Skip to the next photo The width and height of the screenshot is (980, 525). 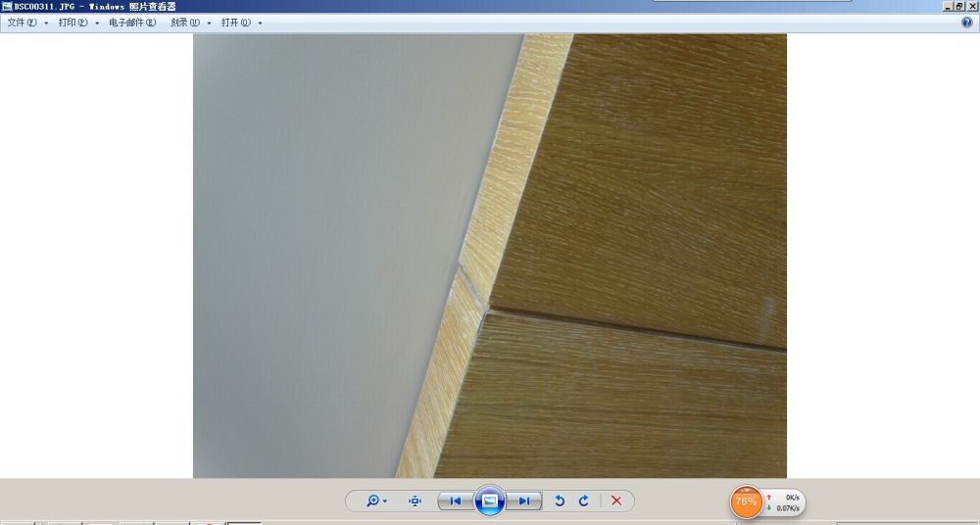[x=524, y=501]
